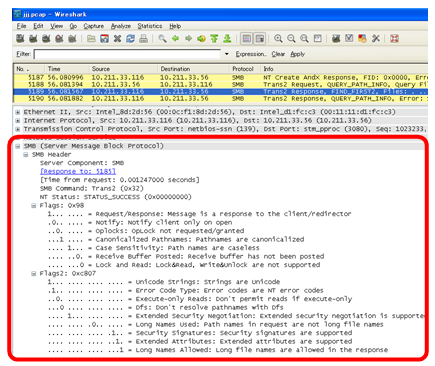
Task: Jump to first packet with up-arrow icon
Action: (214, 39)
